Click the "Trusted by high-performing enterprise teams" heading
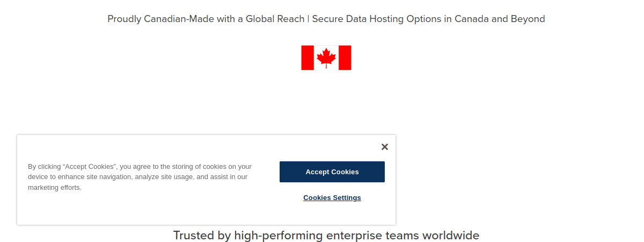 [x=326, y=236]
